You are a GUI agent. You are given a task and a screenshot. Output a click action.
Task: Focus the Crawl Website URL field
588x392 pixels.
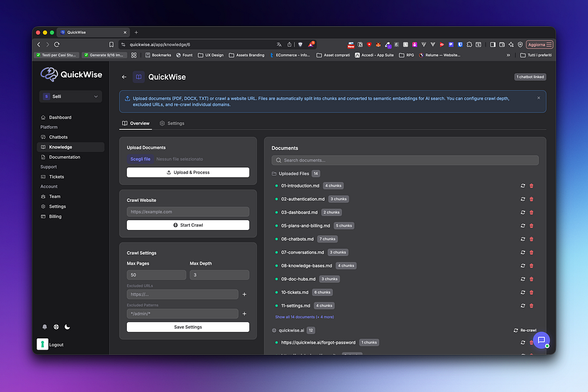[188, 212]
